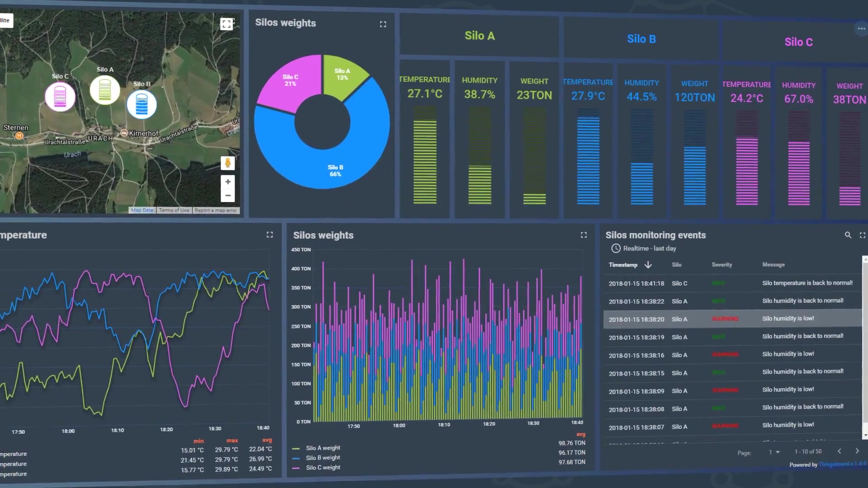Go to next events page
Image resolution: width=868 pixels, height=488 pixels.
point(857,451)
